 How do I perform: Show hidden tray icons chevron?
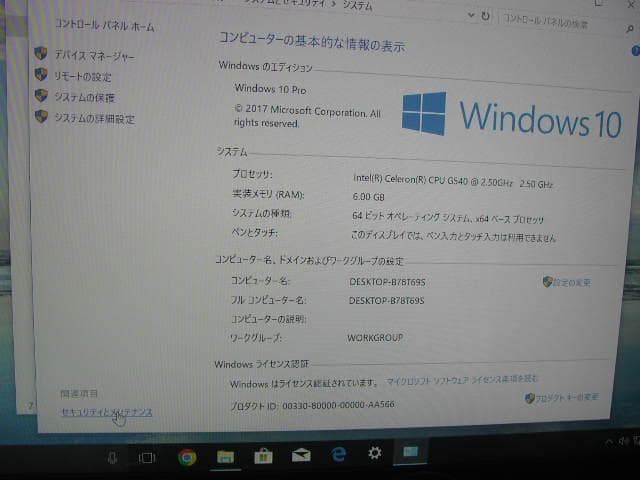coord(609,442)
